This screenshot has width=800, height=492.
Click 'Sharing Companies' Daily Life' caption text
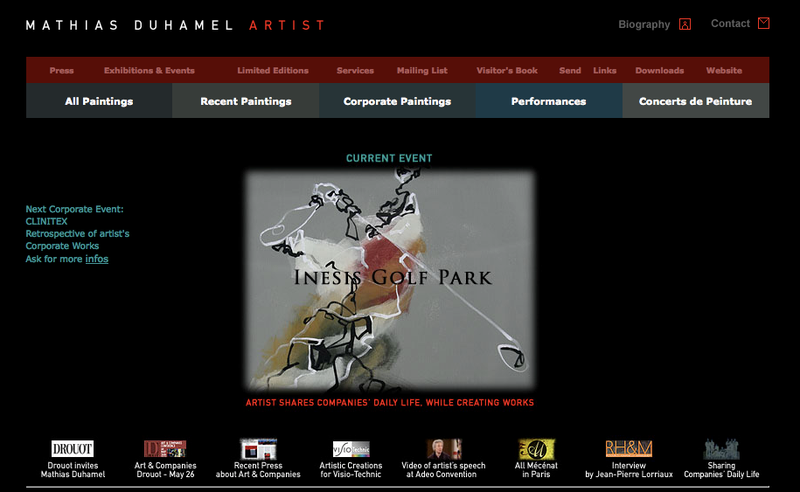(x=721, y=470)
